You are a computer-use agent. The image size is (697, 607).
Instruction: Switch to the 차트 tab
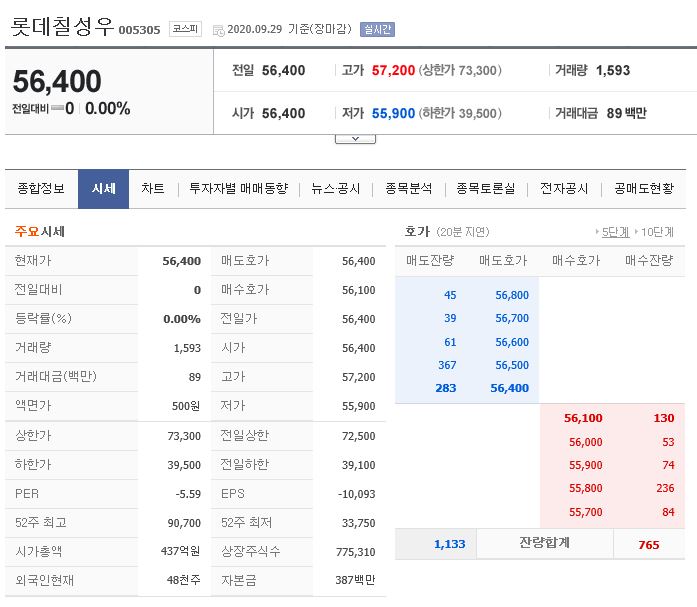pos(153,188)
